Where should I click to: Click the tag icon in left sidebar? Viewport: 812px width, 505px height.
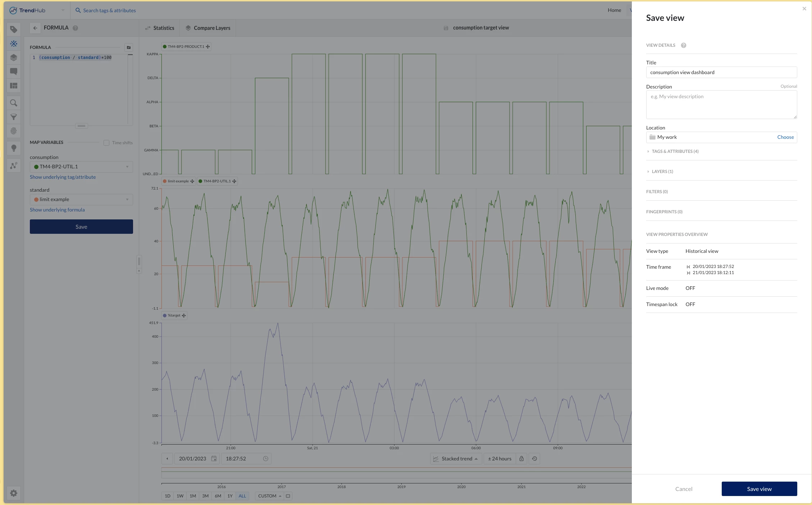[x=14, y=29]
